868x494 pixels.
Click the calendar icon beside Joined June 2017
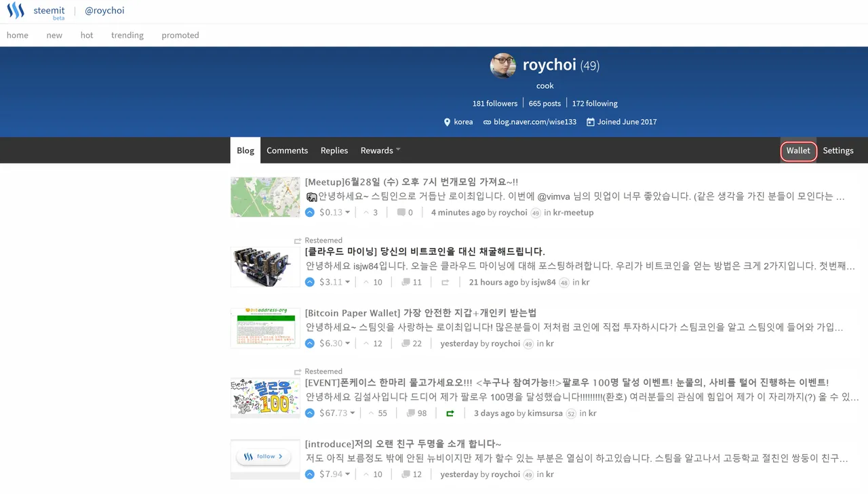coord(591,122)
